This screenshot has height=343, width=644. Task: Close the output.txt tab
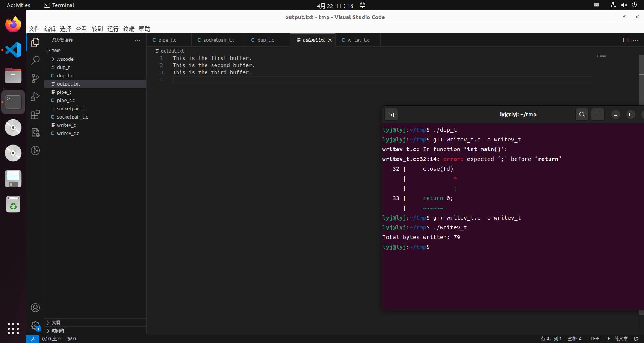(x=330, y=40)
